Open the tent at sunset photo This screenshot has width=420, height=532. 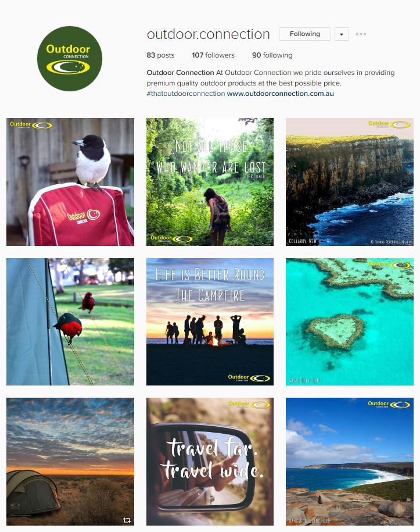(70, 462)
